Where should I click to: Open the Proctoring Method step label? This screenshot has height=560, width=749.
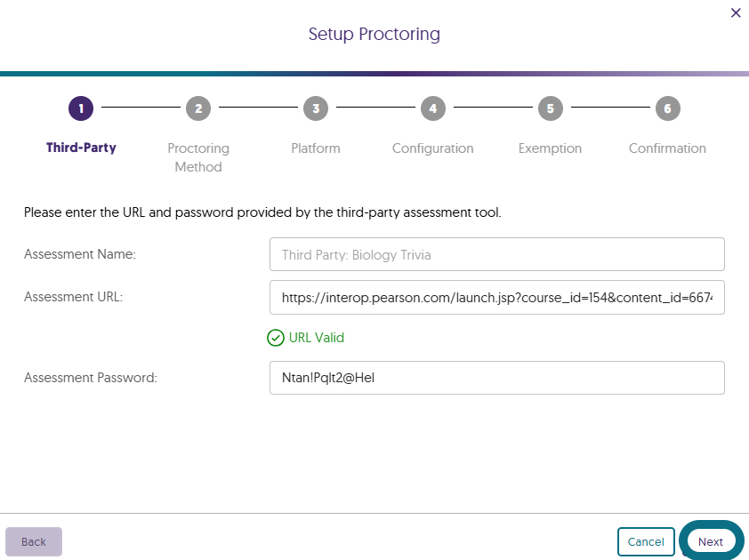point(198,157)
